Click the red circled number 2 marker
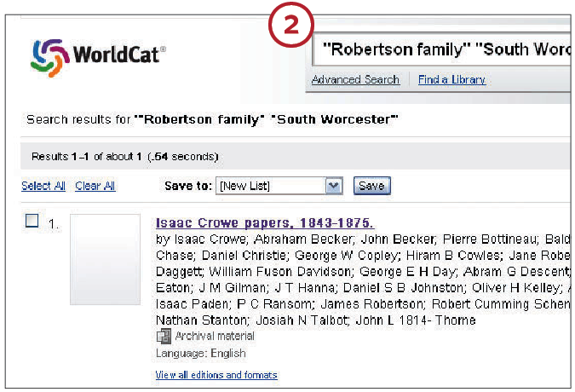The height and width of the screenshot is (392, 575). coord(291,25)
